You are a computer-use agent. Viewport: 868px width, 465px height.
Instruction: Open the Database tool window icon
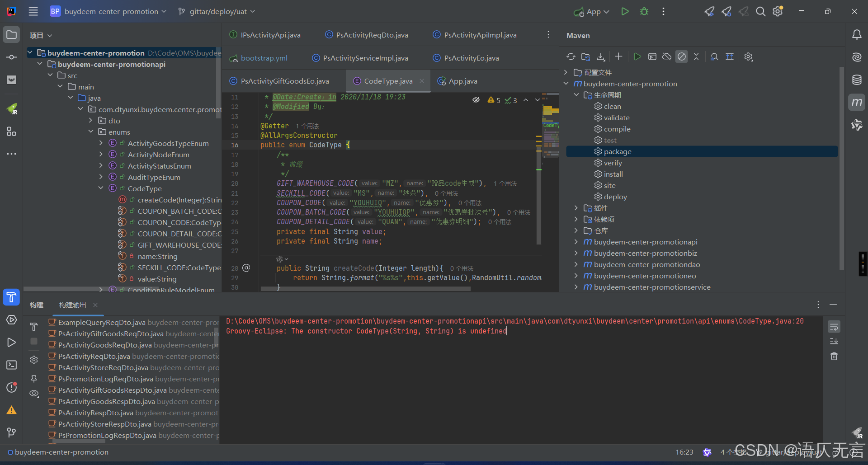click(x=857, y=80)
